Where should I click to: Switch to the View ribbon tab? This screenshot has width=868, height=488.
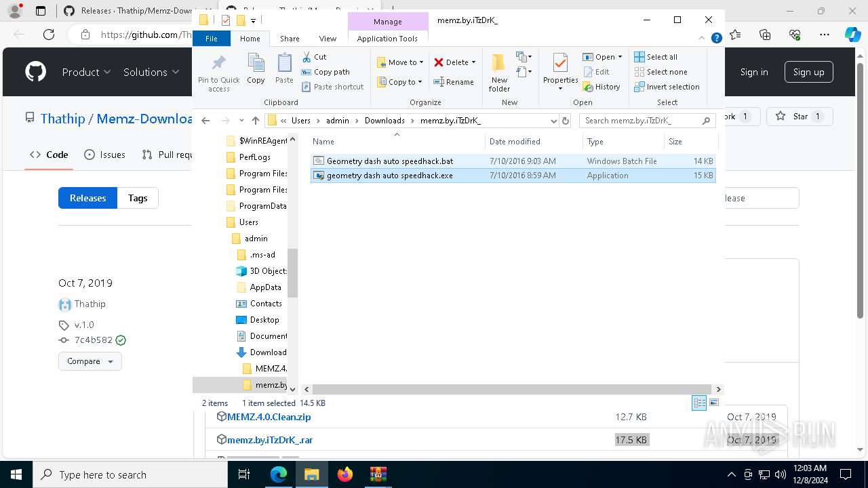pos(328,39)
